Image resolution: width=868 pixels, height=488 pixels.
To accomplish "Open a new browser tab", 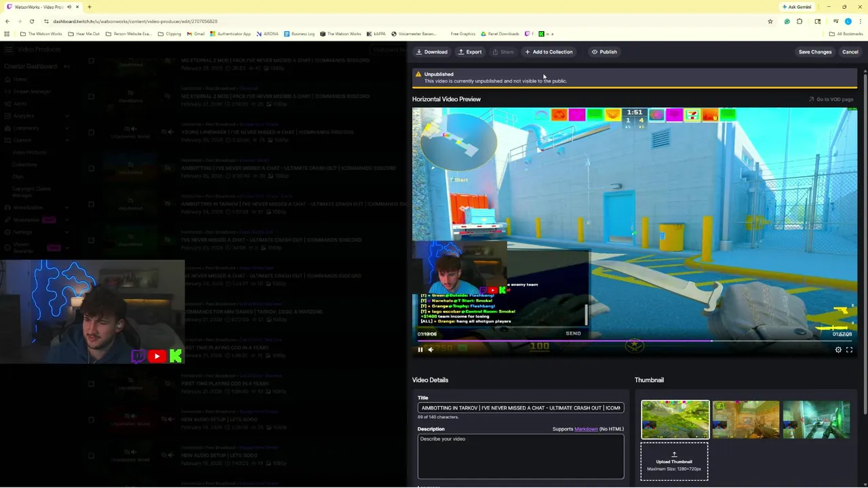I will click(89, 7).
